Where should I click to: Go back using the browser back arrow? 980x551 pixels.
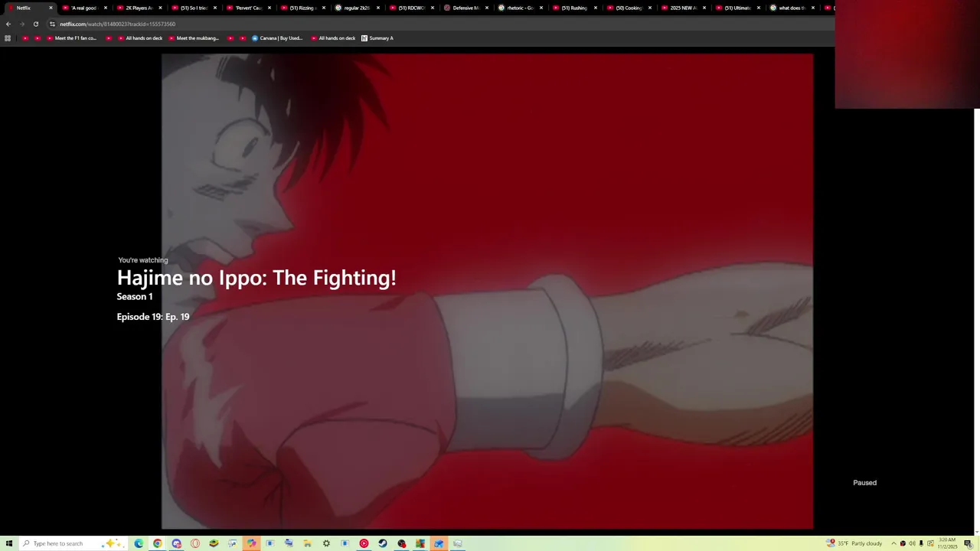[8, 24]
